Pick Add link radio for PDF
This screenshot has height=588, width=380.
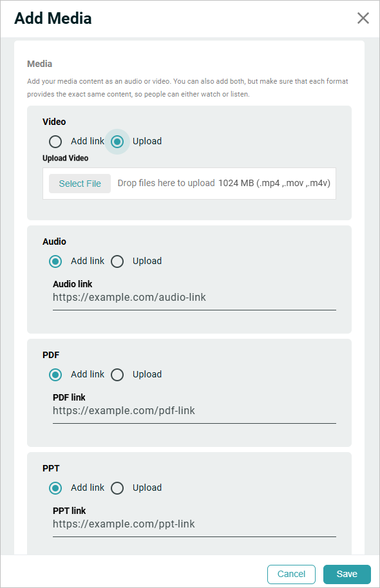[55, 375]
